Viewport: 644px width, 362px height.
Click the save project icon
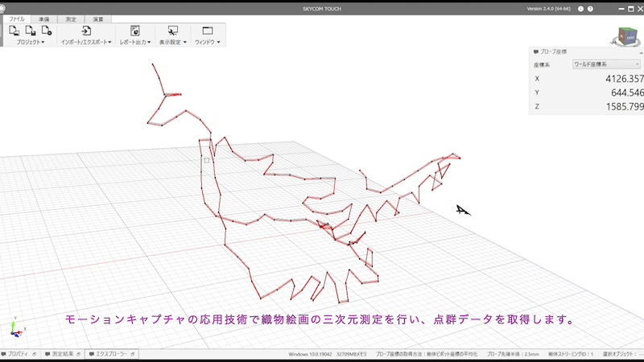[30, 30]
